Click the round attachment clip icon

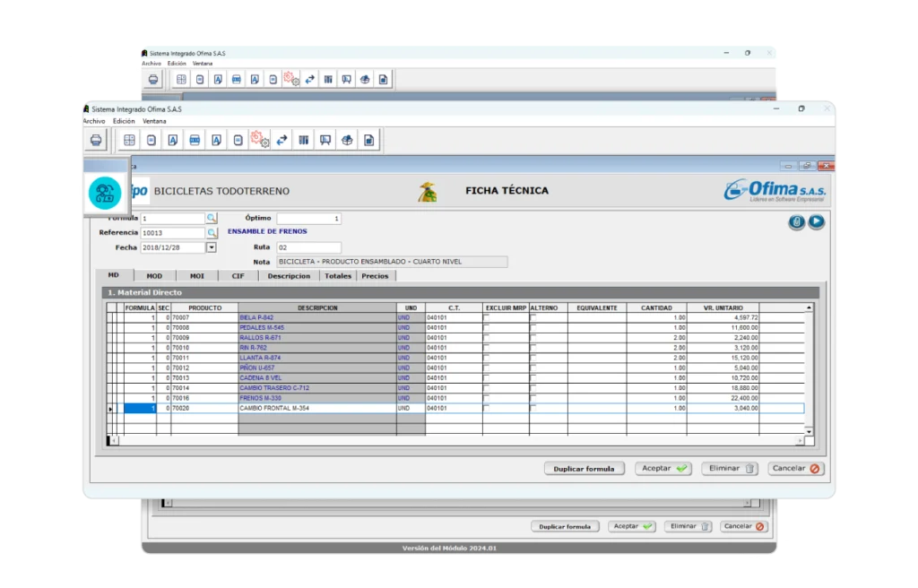pos(796,222)
